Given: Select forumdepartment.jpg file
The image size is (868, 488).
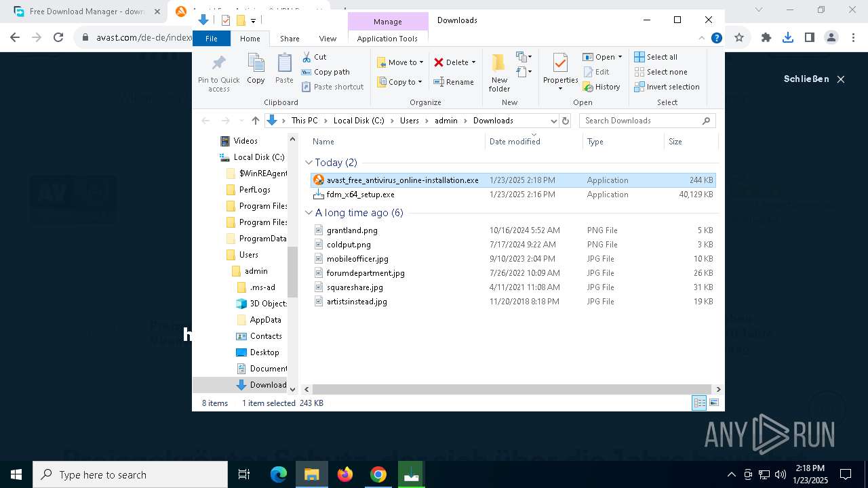Looking at the screenshot, I should tap(512, 273).
